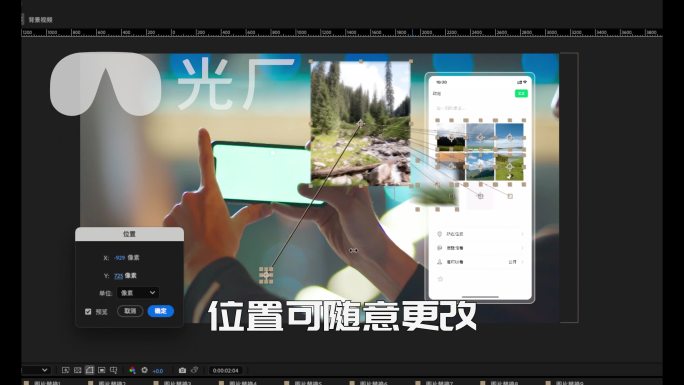Click the 取消 button in position dialog

tap(130, 311)
